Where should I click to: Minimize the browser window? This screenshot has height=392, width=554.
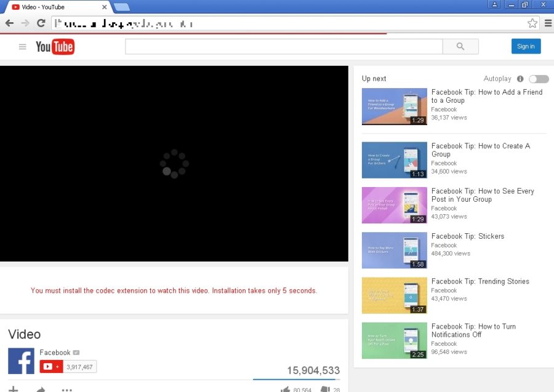pos(512,4)
